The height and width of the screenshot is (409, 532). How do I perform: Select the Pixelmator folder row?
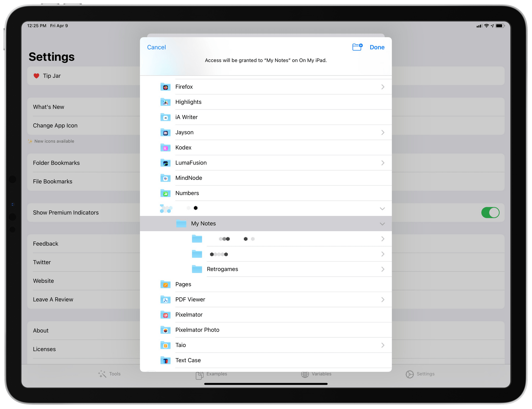266,315
